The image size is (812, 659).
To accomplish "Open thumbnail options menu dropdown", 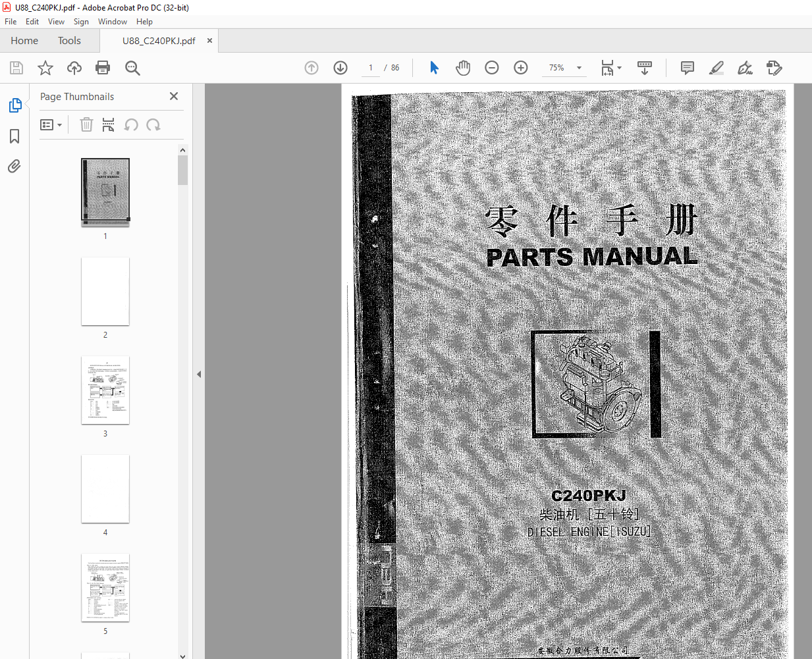I will 51,124.
